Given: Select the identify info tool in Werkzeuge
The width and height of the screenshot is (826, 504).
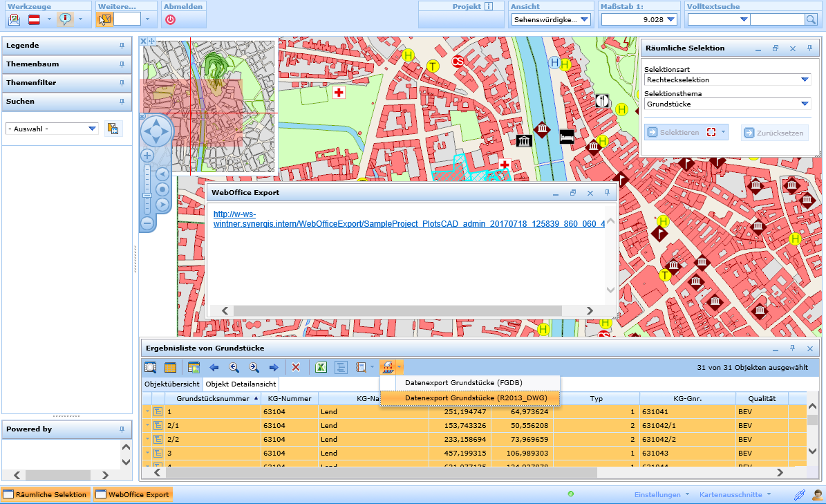Looking at the screenshot, I should tap(64, 19).
